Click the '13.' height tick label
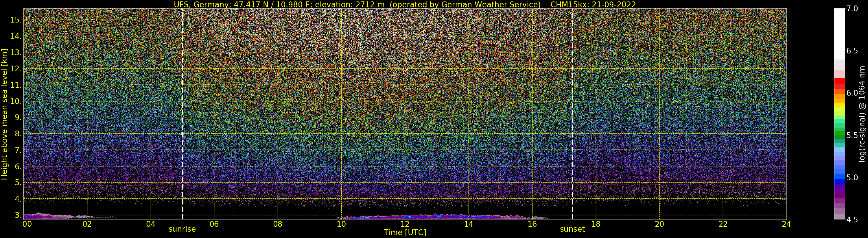The height and width of the screenshot is (238, 868). point(16,53)
